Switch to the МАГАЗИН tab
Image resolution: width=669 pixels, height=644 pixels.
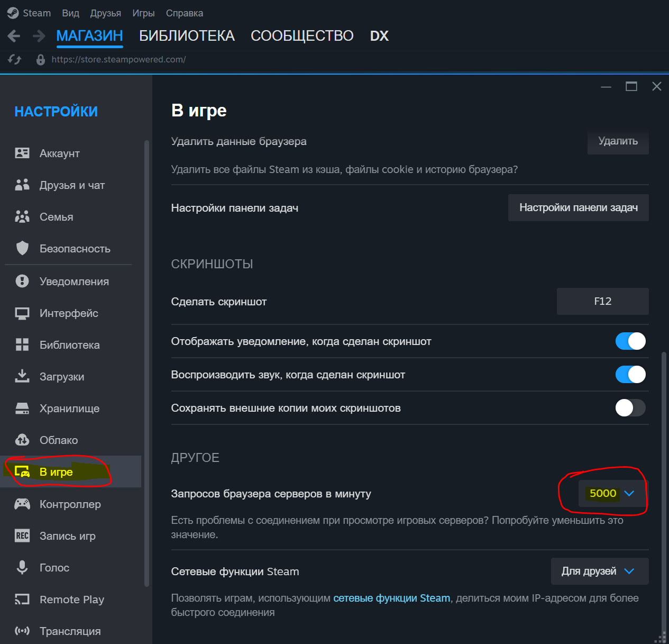coord(89,36)
